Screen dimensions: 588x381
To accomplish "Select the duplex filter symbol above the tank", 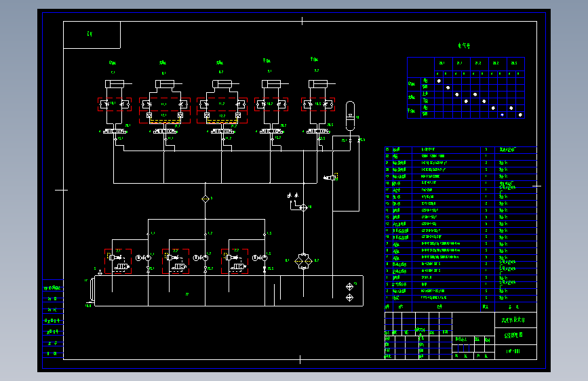I will (x=304, y=261).
